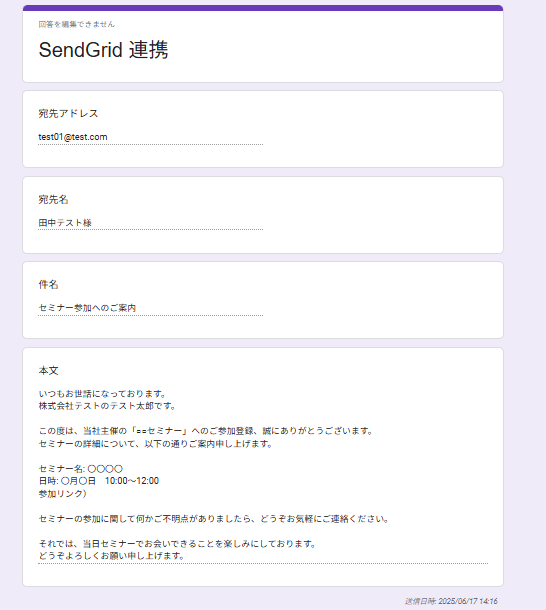This screenshot has height=610, width=546.
Task: Click the 件名 field with セミナー参加へのご案内
Action: 151,308
